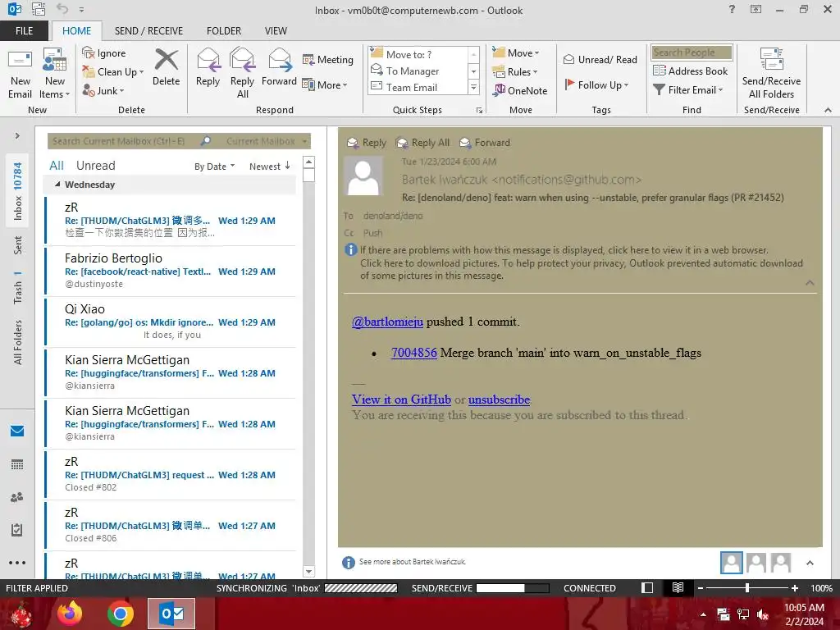Collapse the ribbon
Viewport: 840px width, 630px height.
click(x=828, y=110)
